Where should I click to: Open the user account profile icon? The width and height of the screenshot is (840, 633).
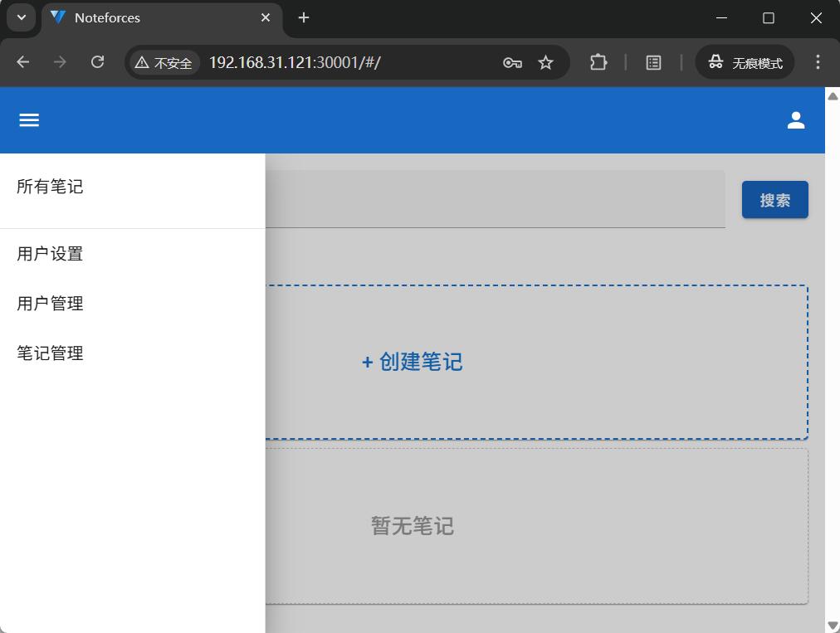796,120
